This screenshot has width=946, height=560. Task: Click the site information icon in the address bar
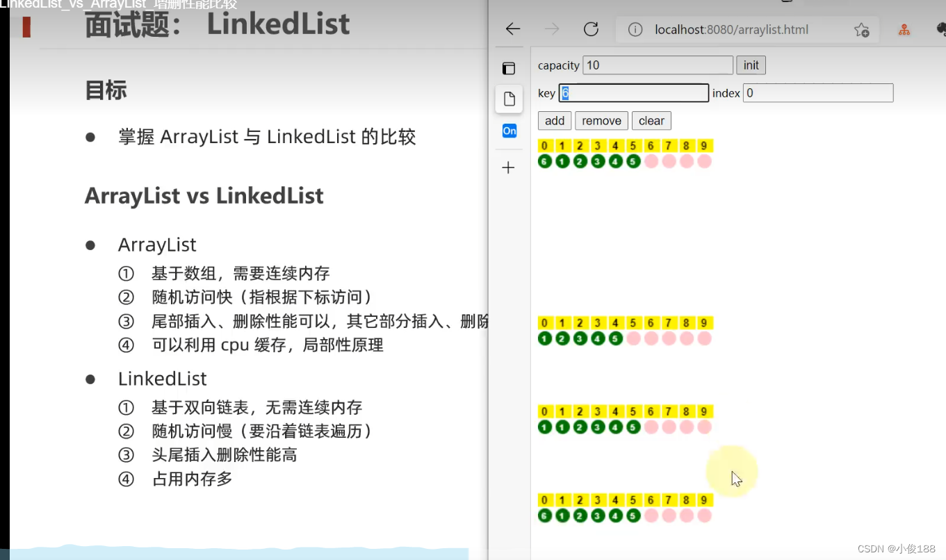[636, 29]
